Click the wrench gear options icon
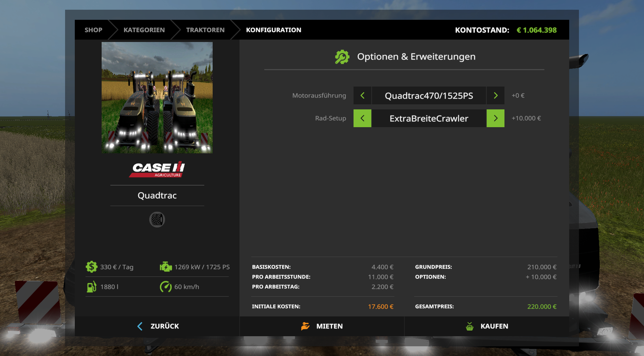 342,57
